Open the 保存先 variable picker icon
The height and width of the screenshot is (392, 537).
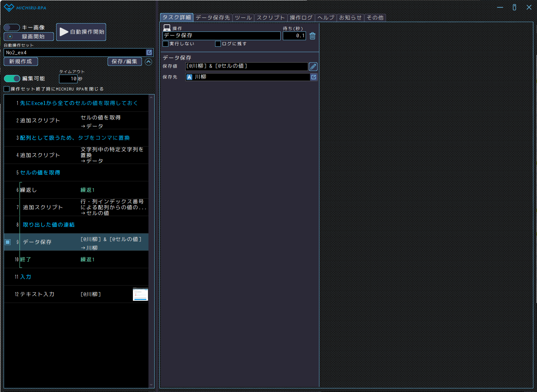click(x=314, y=77)
